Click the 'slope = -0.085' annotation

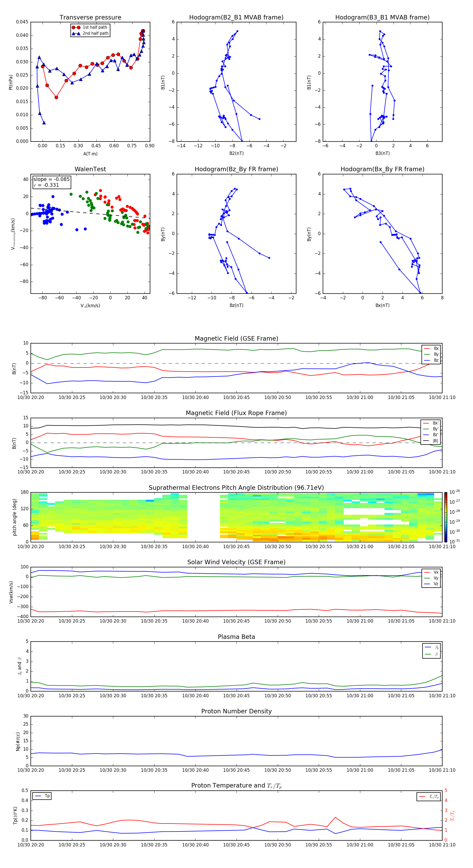click(x=52, y=179)
